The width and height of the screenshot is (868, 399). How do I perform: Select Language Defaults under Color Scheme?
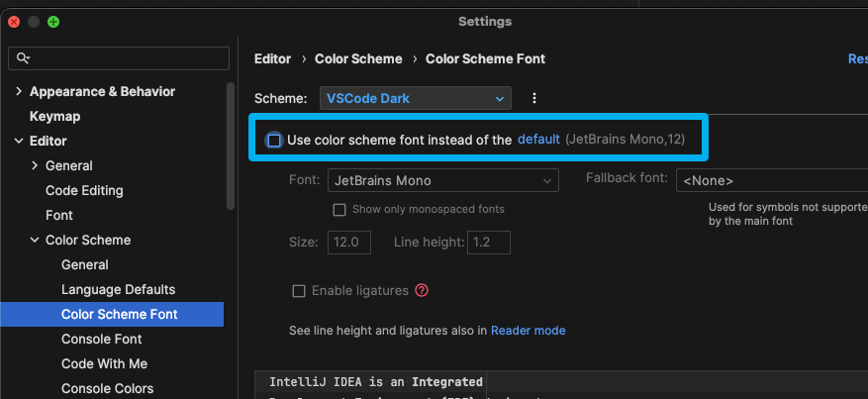click(x=118, y=289)
